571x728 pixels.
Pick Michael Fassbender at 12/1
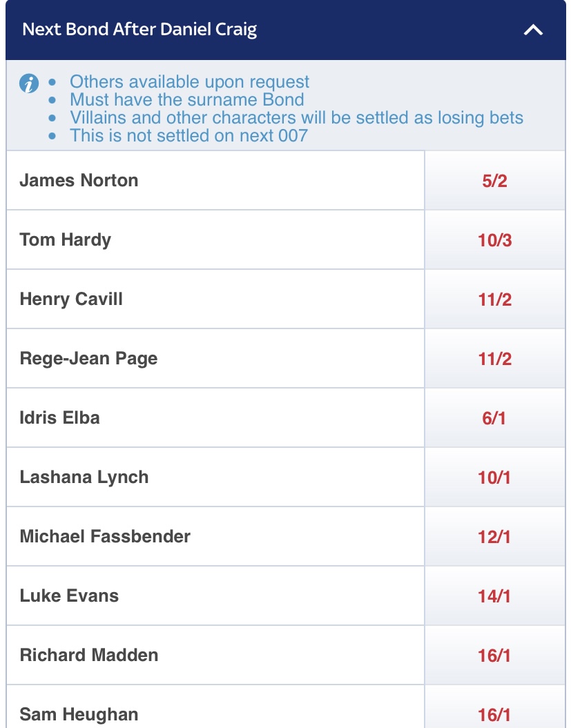[x=495, y=537]
